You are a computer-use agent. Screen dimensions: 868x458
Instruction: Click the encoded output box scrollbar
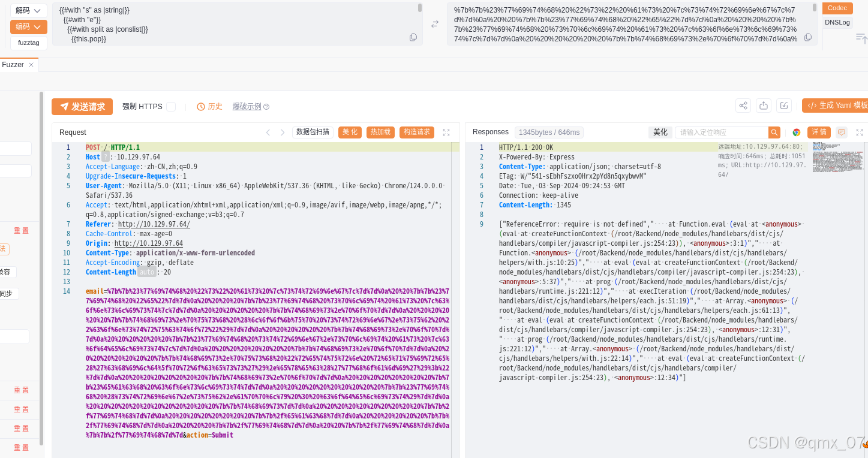click(815, 8)
